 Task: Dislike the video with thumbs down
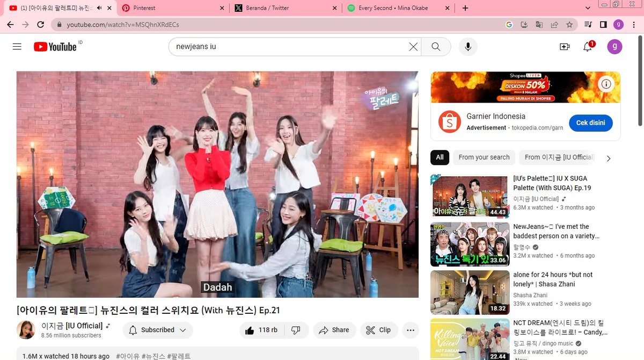tap(296, 330)
